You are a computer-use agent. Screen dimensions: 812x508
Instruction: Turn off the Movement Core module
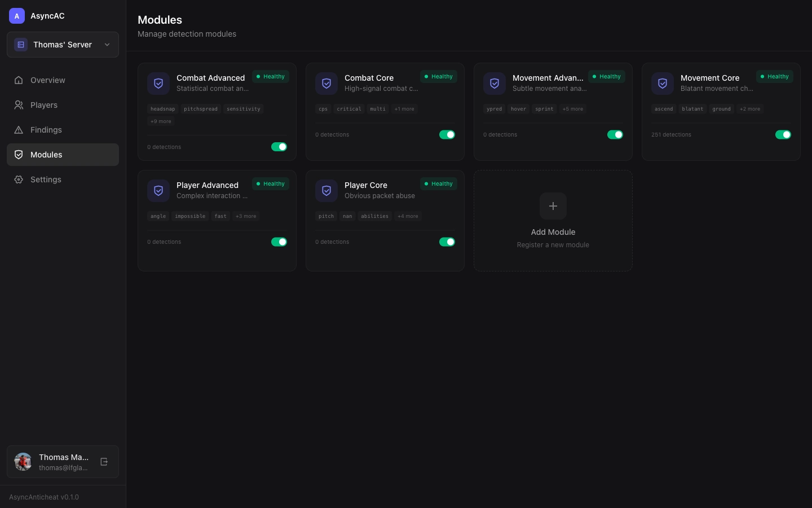tap(783, 134)
